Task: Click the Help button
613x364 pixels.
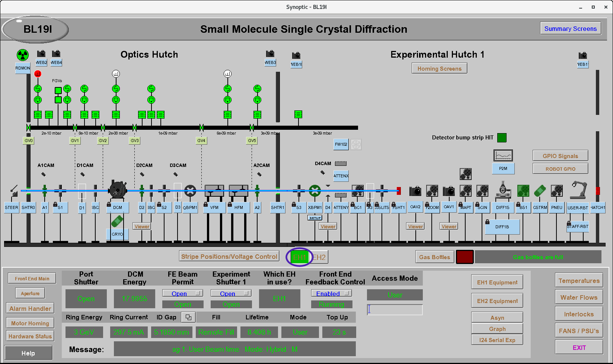Action: [x=28, y=353]
